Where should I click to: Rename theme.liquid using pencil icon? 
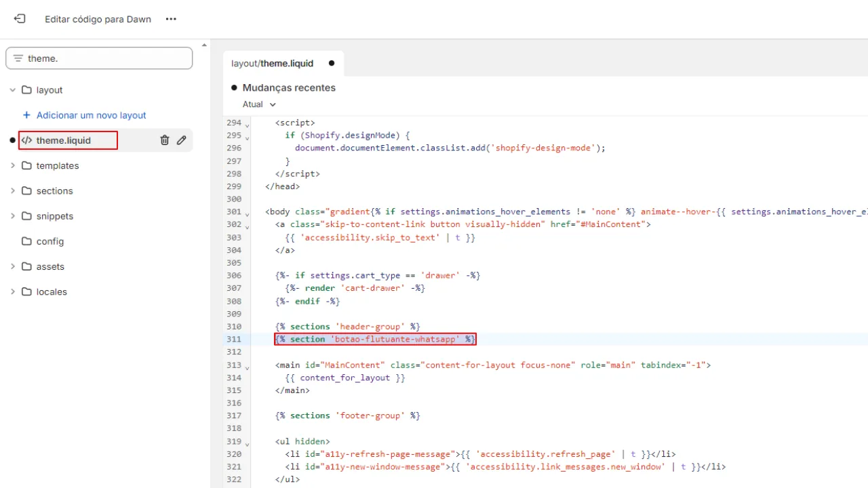pyautogui.click(x=182, y=140)
